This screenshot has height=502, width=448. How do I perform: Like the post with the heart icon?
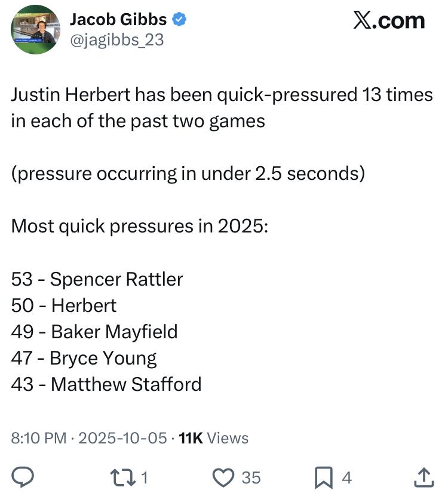coord(223,477)
